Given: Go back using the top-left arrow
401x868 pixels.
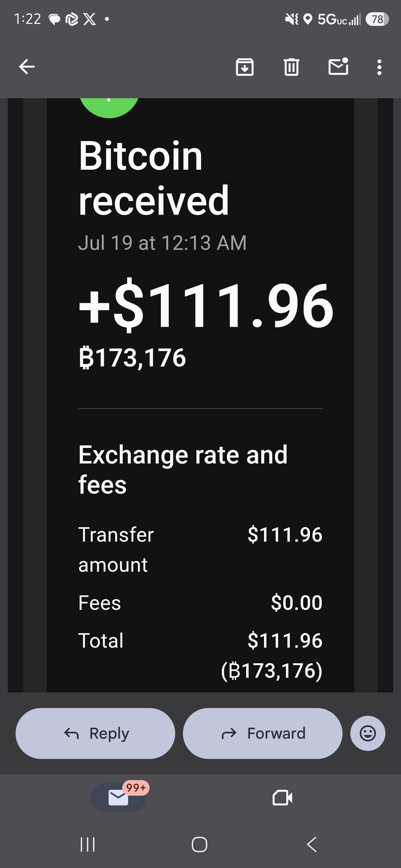Looking at the screenshot, I should tap(27, 67).
